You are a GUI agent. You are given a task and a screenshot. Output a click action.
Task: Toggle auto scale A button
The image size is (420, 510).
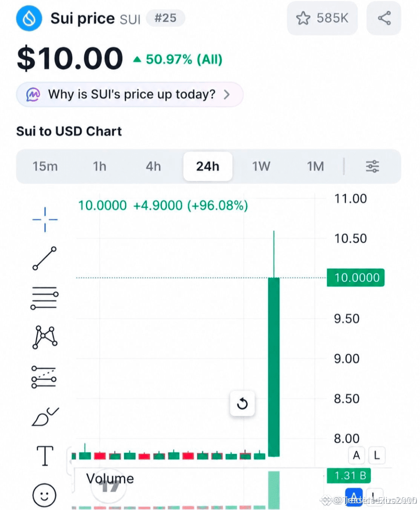click(x=356, y=455)
